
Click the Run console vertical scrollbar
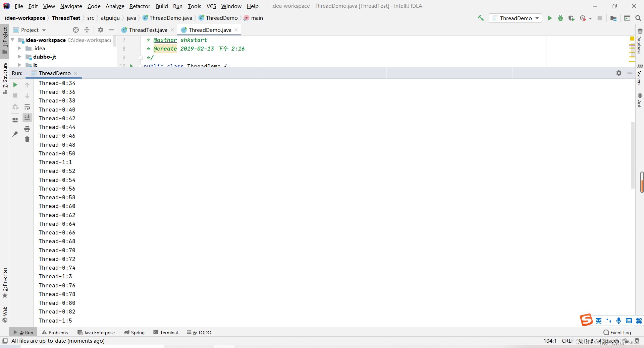[x=633, y=155]
